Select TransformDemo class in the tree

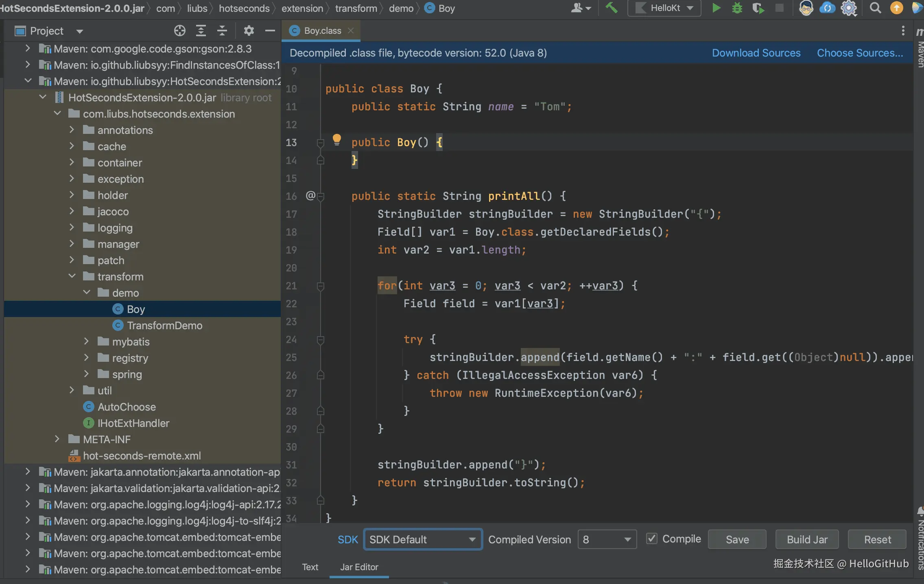pyautogui.click(x=164, y=326)
